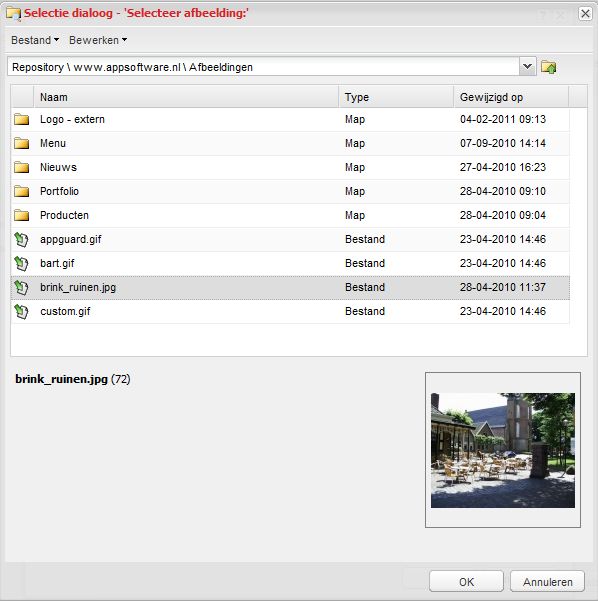
Task: Click the repository path field
Action: click(x=263, y=67)
